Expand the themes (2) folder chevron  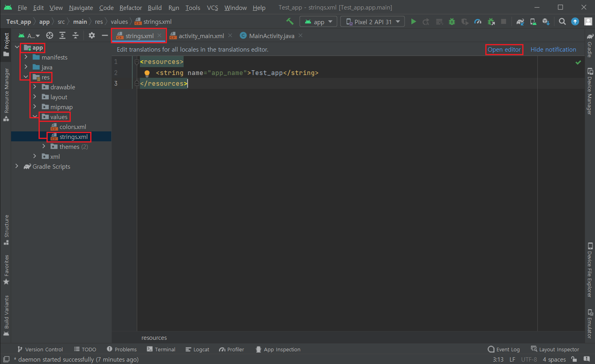coord(44,146)
